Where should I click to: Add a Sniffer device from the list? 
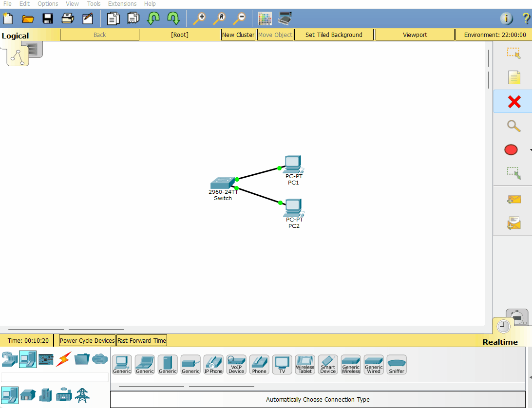[397, 364]
